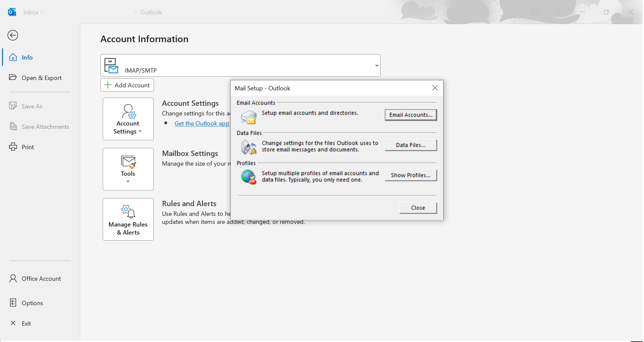
Task: Select Save Attachments in the sidebar
Action: 40,126
